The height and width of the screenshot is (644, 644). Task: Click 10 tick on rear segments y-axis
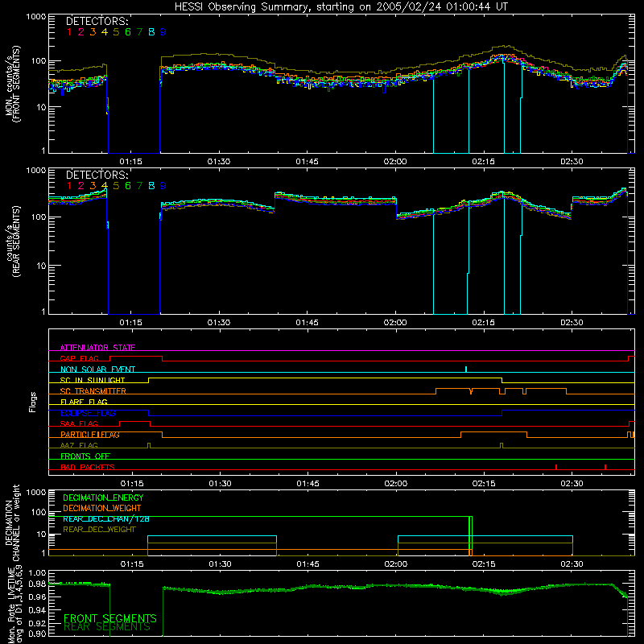[41, 266]
